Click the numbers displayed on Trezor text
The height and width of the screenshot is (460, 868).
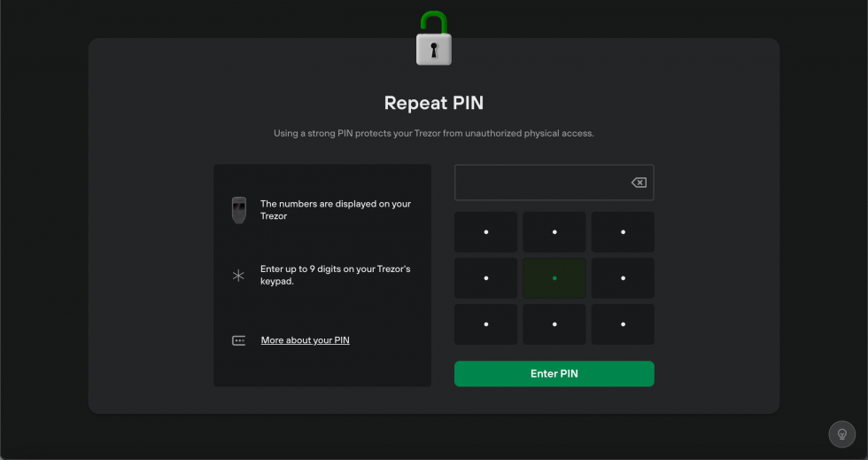click(x=336, y=210)
